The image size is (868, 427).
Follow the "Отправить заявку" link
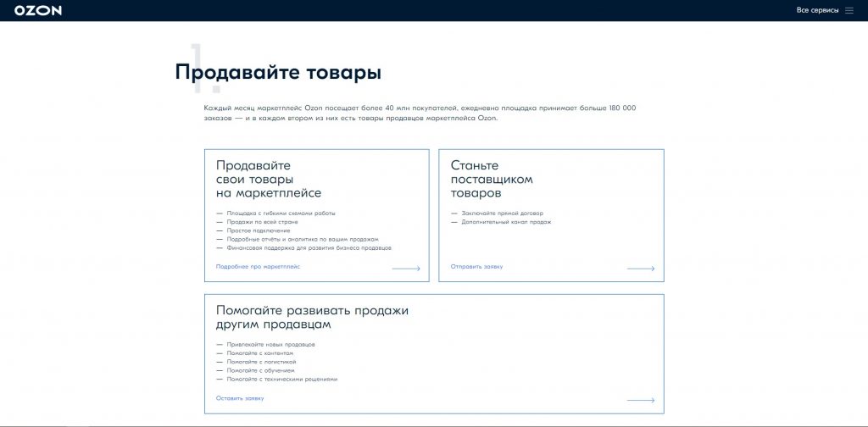point(476,266)
